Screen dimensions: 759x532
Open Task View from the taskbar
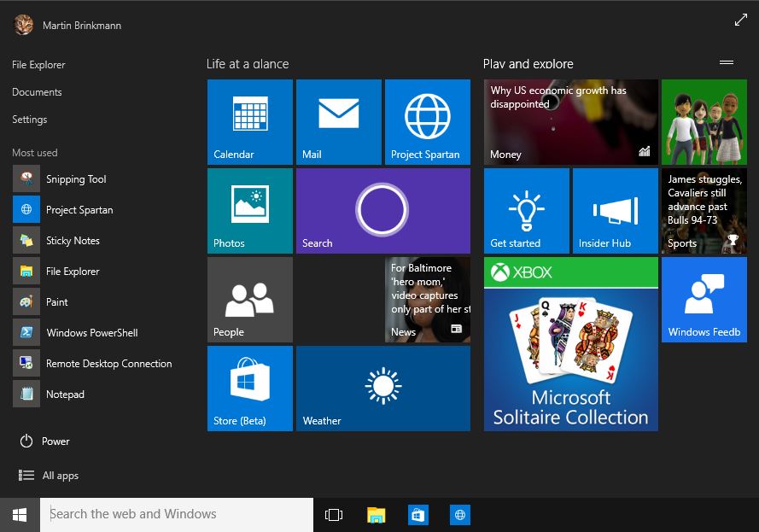pos(334,515)
